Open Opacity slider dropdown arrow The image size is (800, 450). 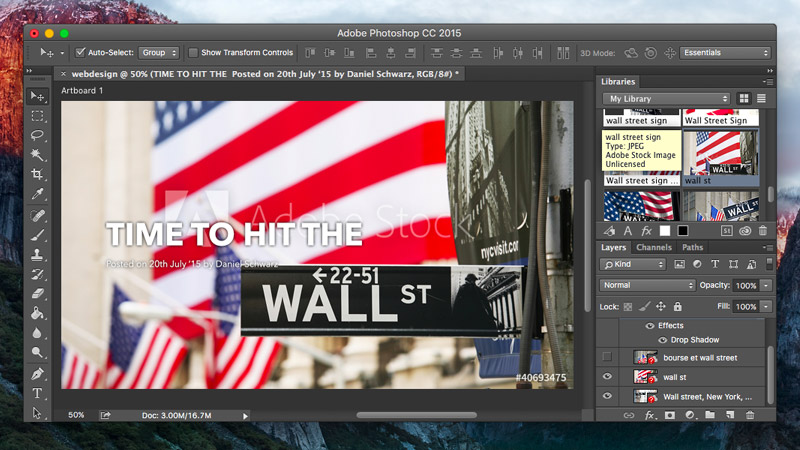click(x=766, y=285)
